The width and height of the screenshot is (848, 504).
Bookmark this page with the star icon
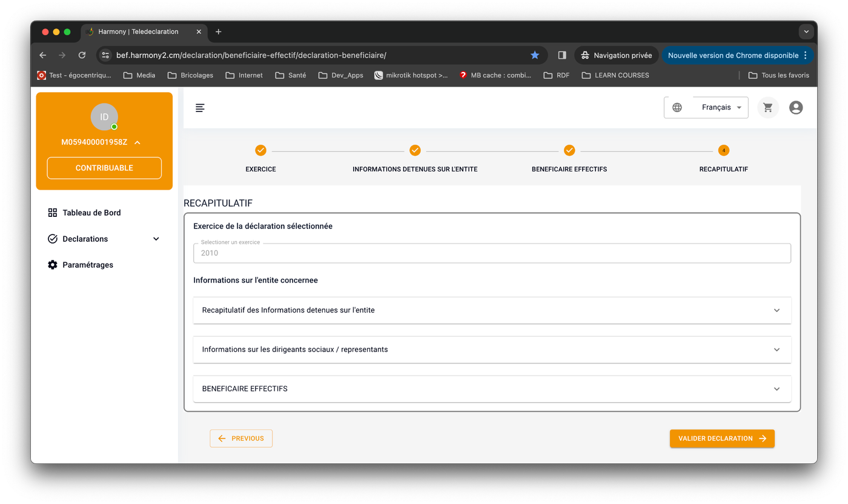click(535, 55)
